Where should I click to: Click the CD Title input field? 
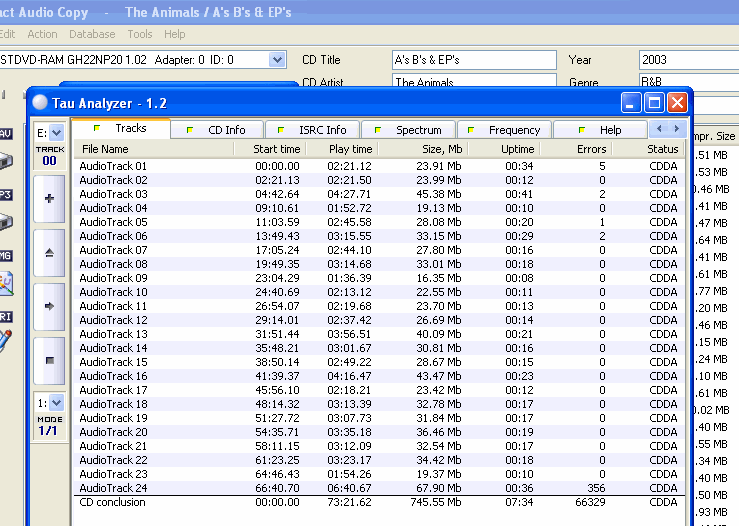pos(473,60)
